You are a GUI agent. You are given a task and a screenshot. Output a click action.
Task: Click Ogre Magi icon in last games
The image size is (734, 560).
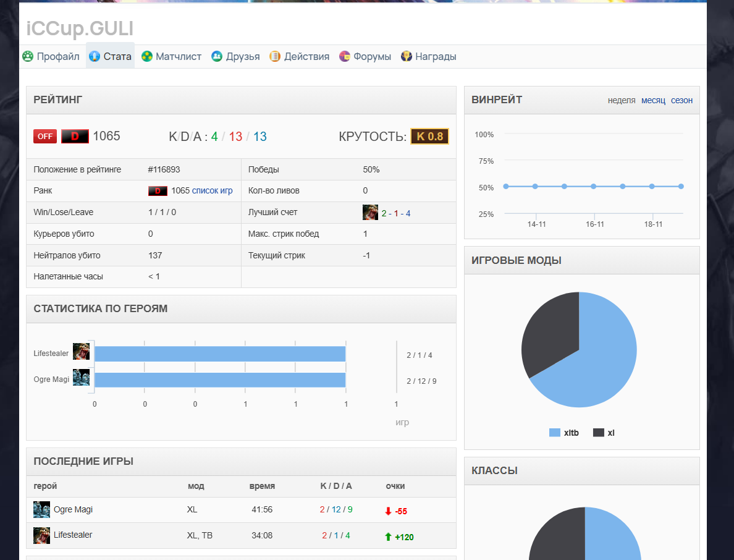tap(41, 509)
